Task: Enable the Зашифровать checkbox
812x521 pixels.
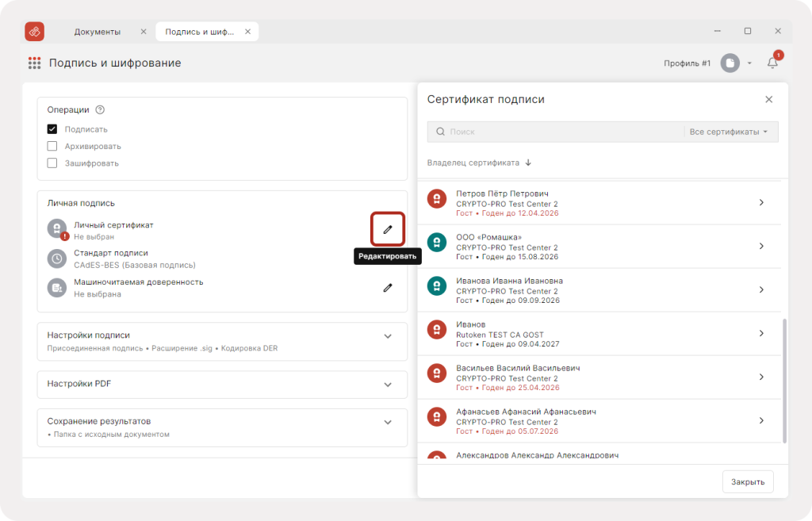Action: point(52,163)
